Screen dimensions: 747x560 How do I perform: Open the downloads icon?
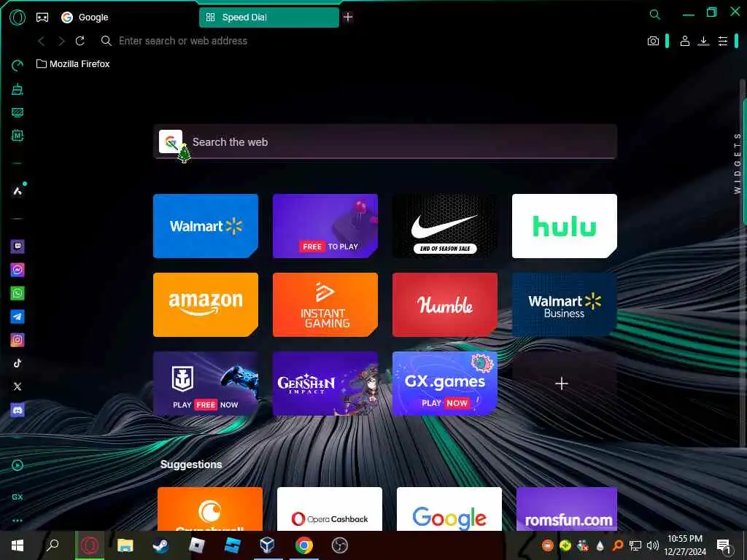coord(703,41)
